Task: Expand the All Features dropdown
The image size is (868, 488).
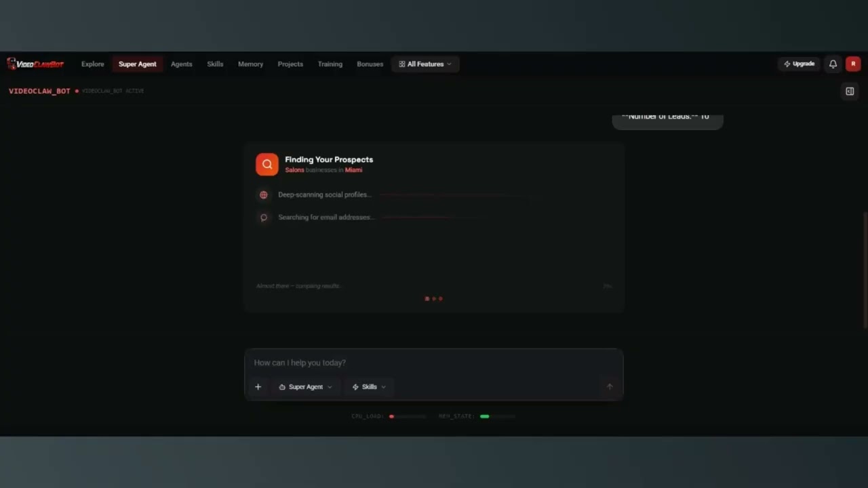Action: [425, 64]
